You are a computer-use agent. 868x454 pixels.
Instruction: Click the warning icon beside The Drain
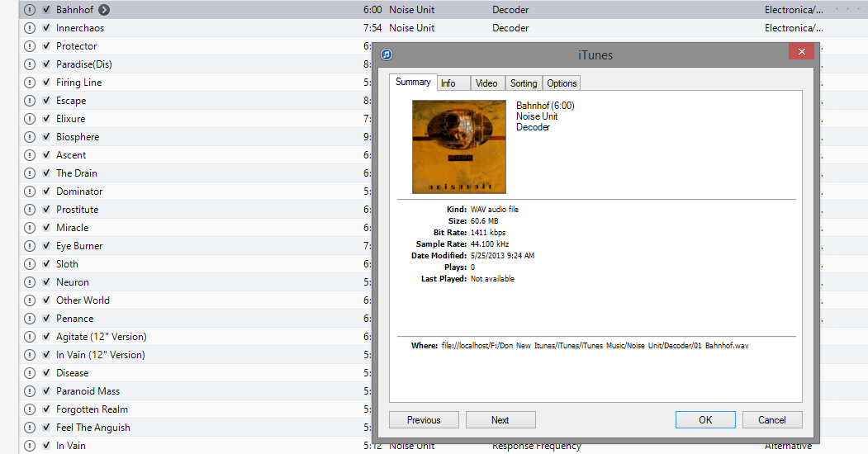tap(30, 173)
